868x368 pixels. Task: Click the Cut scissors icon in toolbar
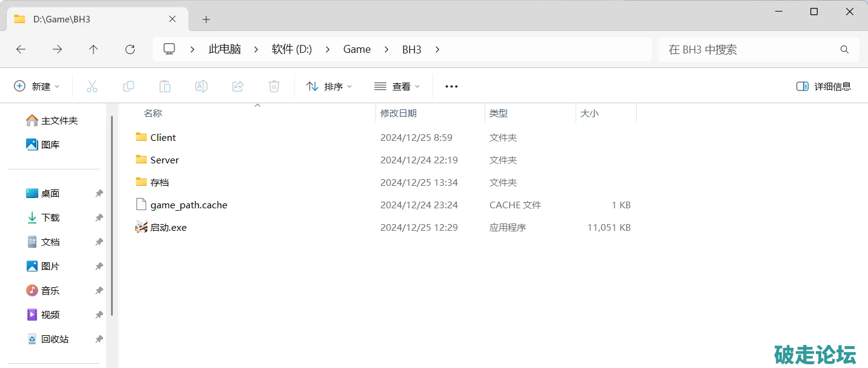click(92, 86)
